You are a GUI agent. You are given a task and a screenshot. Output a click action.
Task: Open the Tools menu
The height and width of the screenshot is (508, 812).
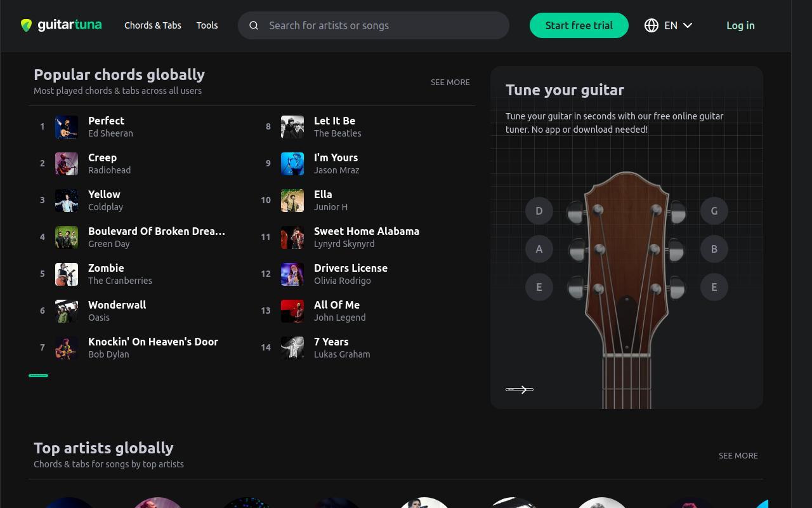[207, 25]
